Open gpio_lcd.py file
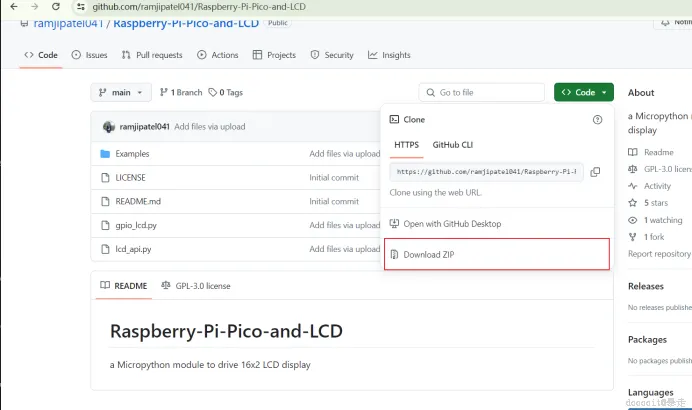 (x=136, y=225)
